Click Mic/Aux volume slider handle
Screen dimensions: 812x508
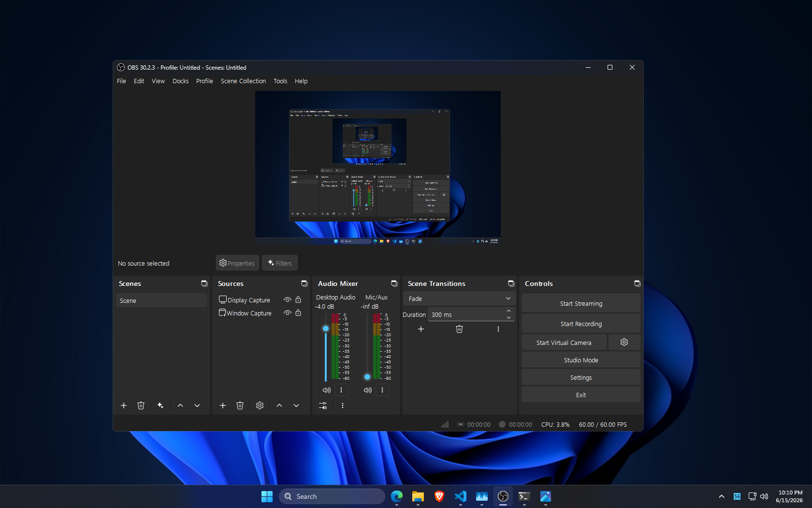click(367, 377)
